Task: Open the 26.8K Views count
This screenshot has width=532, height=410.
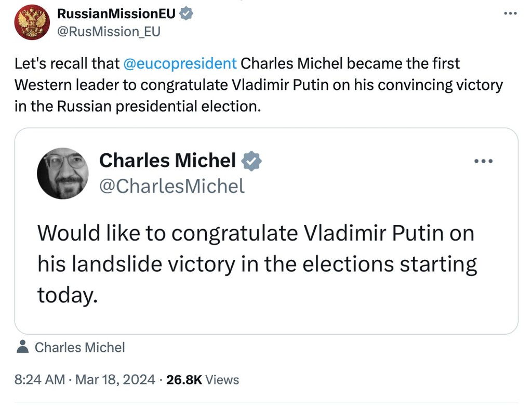Action: point(203,380)
